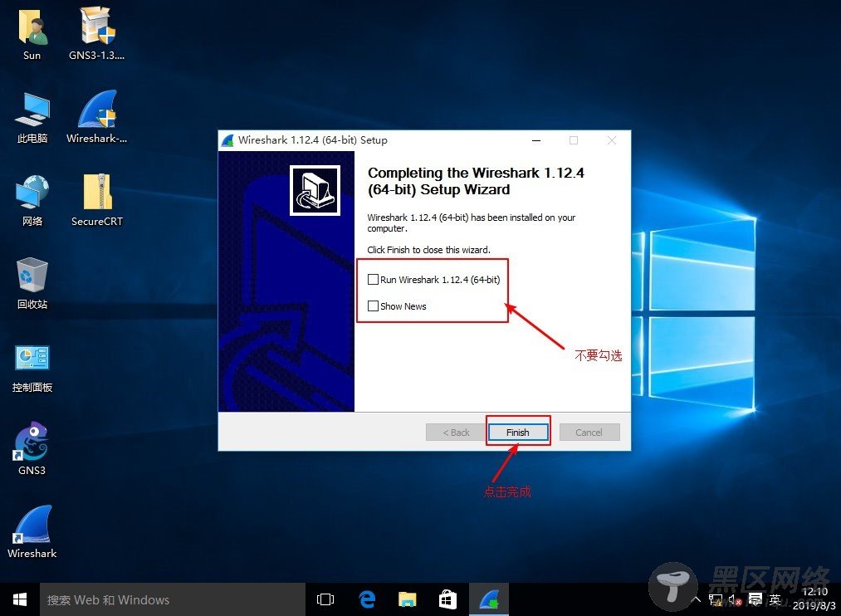The image size is (841, 616).
Task: Activate the Wireshark Setup taskbar button
Action: (489, 599)
